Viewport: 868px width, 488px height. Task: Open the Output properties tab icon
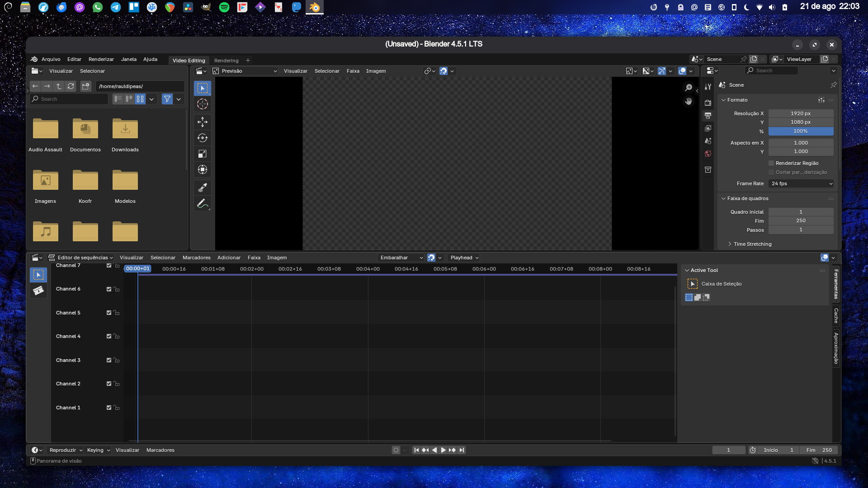[708, 116]
